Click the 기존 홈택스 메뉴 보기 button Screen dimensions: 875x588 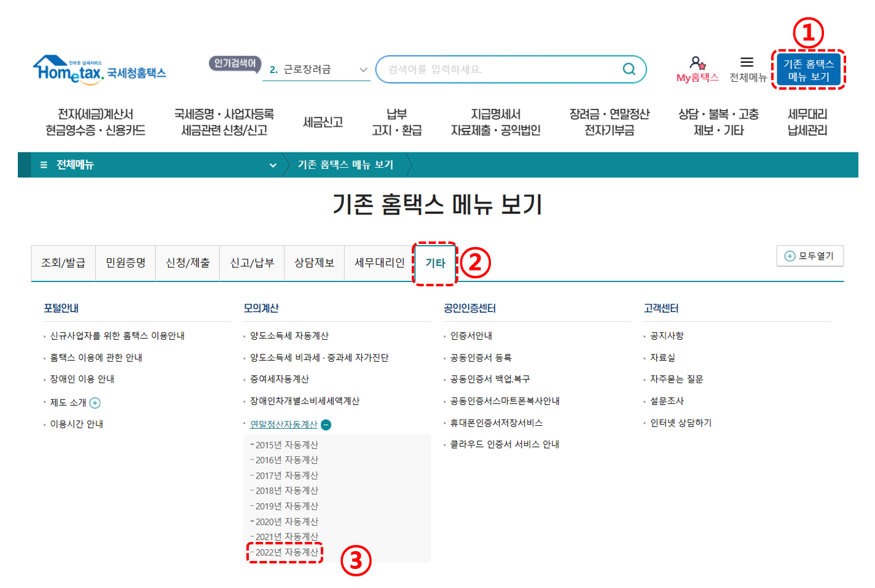809,69
